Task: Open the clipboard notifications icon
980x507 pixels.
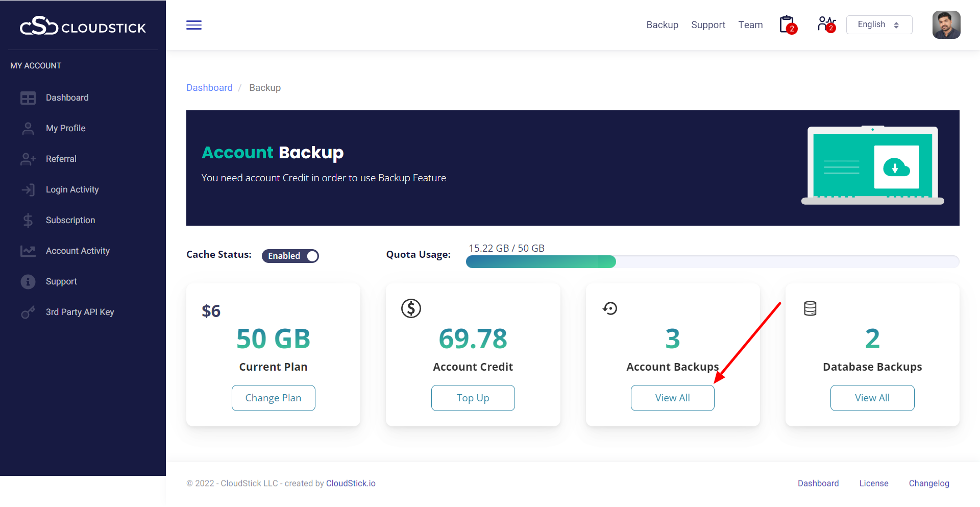Action: [788, 25]
